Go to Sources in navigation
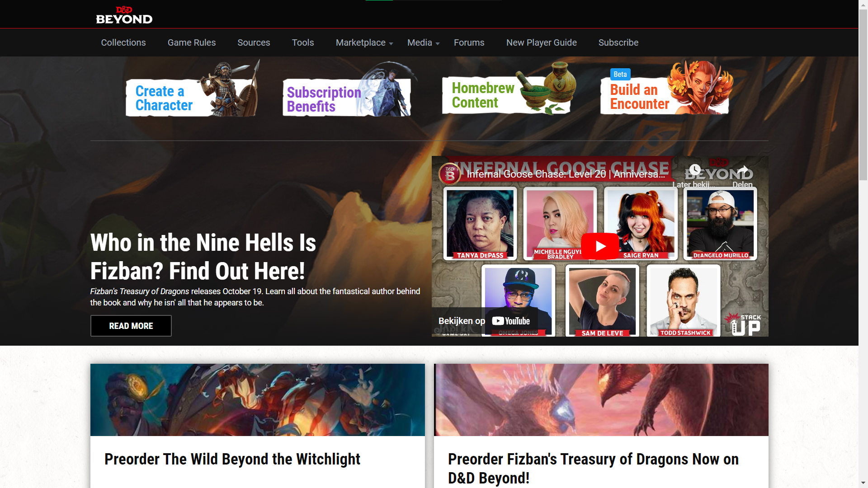868x488 pixels. click(x=254, y=42)
